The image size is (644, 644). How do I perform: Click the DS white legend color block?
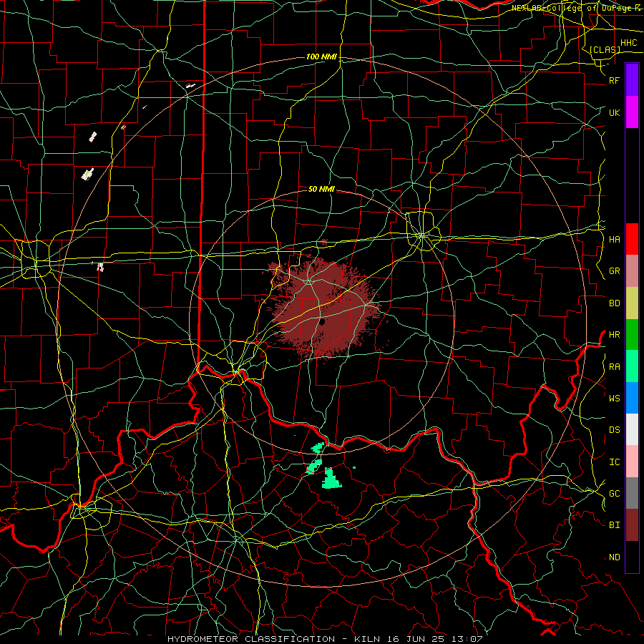point(632,429)
